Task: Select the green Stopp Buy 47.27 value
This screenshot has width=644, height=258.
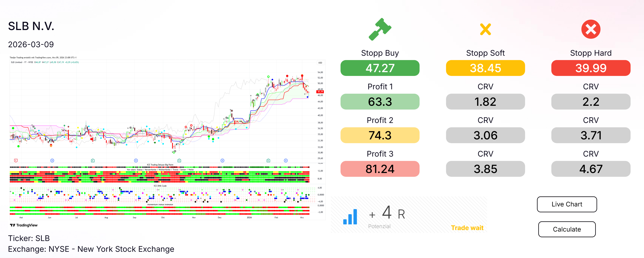Action: (x=380, y=68)
